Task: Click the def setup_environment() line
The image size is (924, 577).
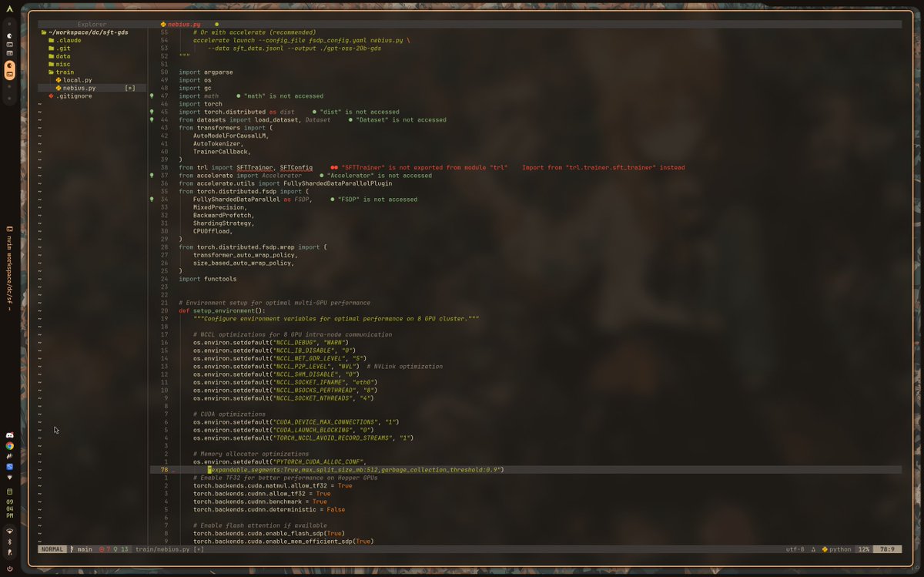Action: [x=222, y=310]
